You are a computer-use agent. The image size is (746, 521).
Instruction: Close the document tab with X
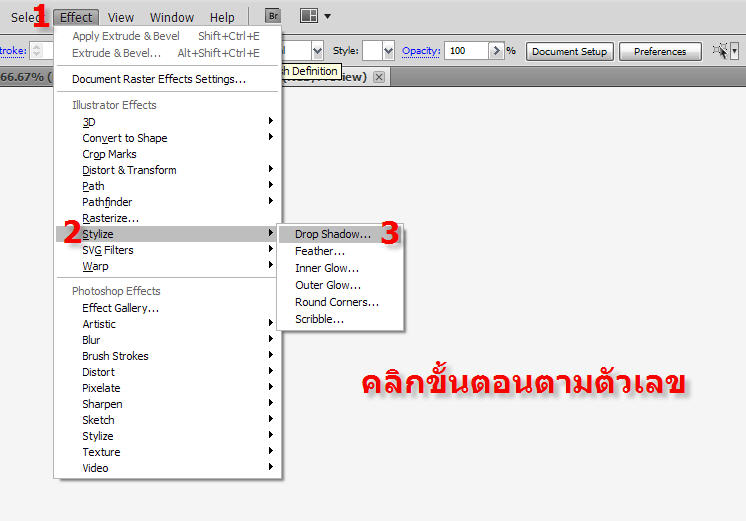coord(379,77)
